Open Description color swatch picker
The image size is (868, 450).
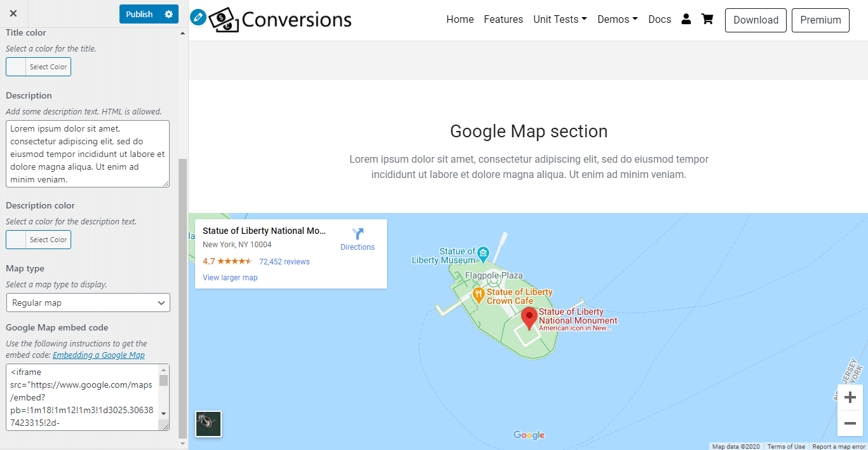click(38, 240)
